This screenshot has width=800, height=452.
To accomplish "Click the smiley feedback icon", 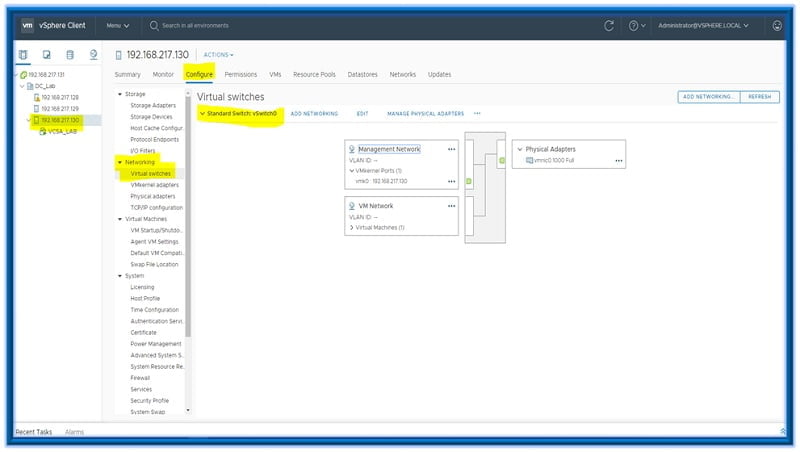I will pyautogui.click(x=776, y=25).
